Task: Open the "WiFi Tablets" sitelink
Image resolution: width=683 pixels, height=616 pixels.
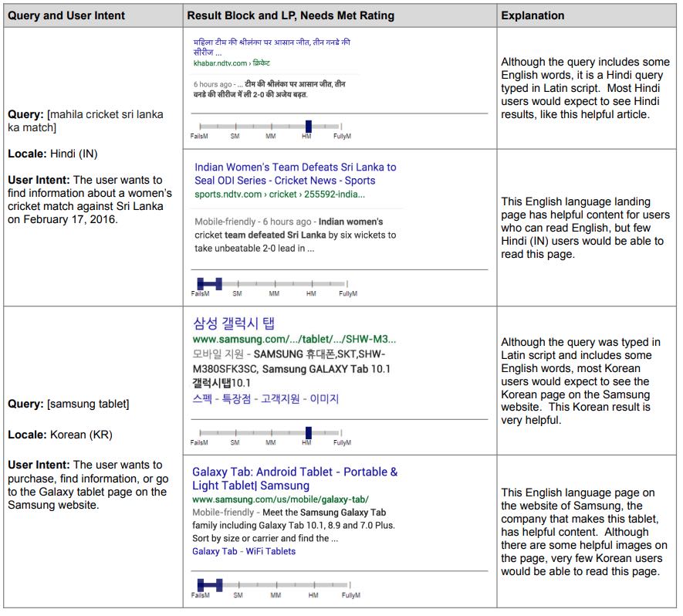Action: click(270, 551)
